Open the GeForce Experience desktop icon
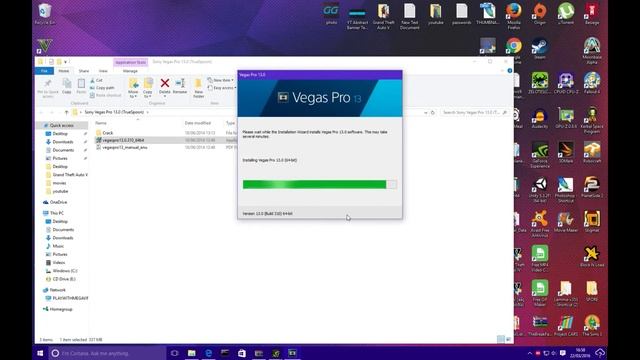Image resolution: width=640 pixels, height=360 pixels. tap(540, 155)
